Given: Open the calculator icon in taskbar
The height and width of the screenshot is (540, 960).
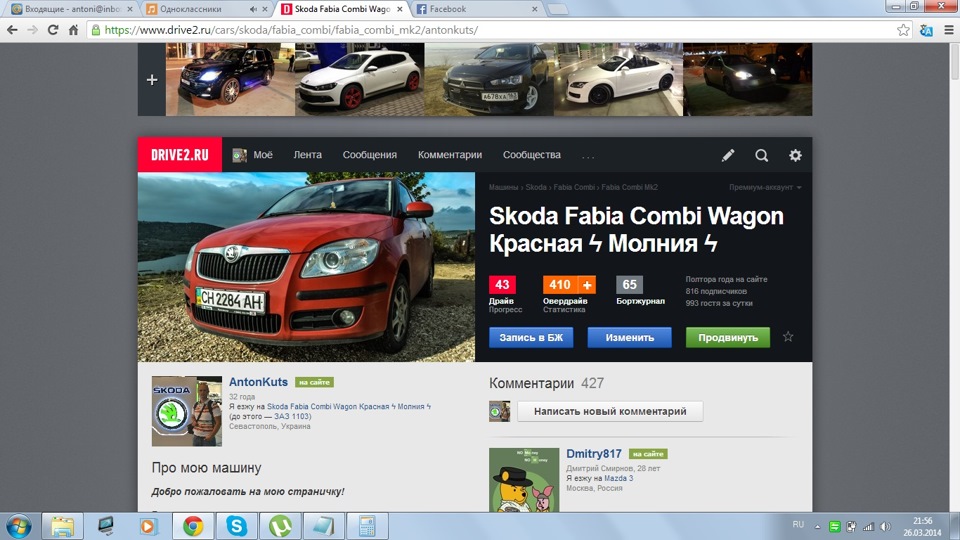Looking at the screenshot, I should click(367, 526).
